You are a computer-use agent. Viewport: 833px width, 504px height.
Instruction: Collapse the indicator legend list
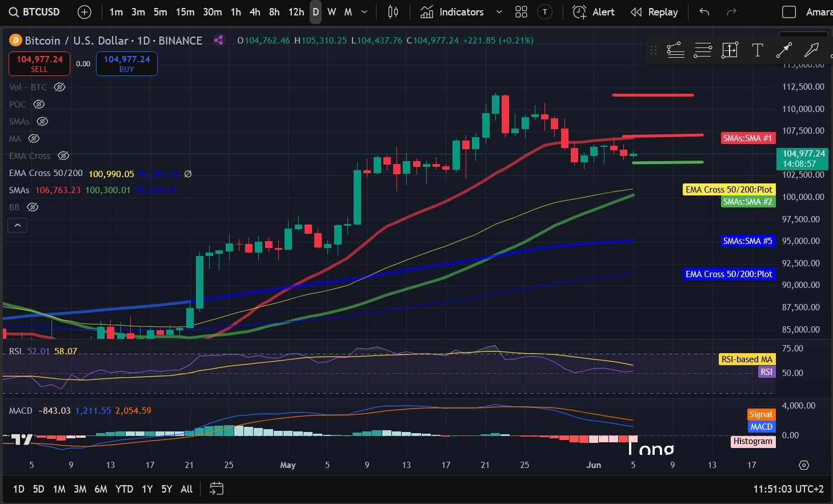(17, 226)
